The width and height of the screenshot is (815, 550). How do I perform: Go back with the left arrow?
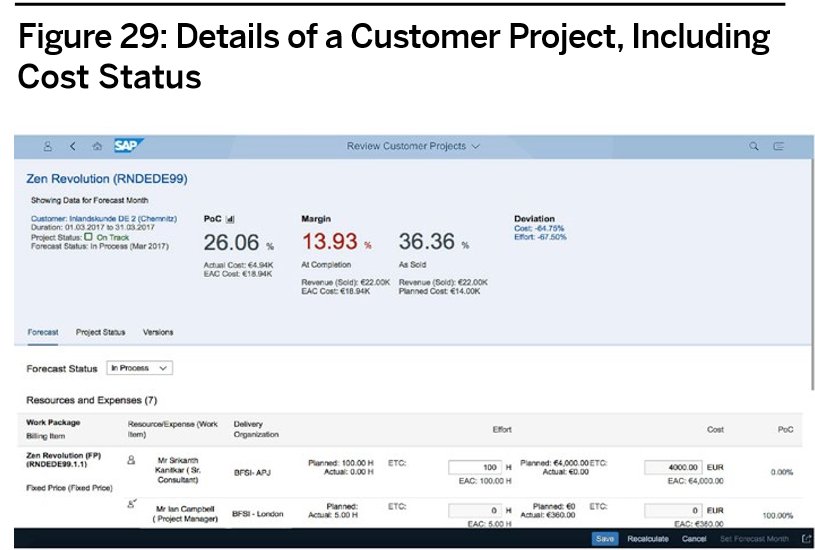coord(73,147)
